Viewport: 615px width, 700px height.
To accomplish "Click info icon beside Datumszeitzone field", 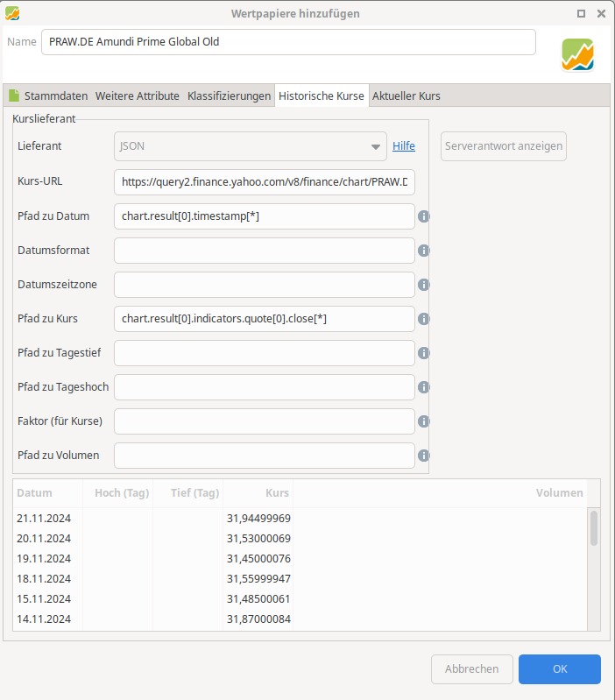I will 423,285.
